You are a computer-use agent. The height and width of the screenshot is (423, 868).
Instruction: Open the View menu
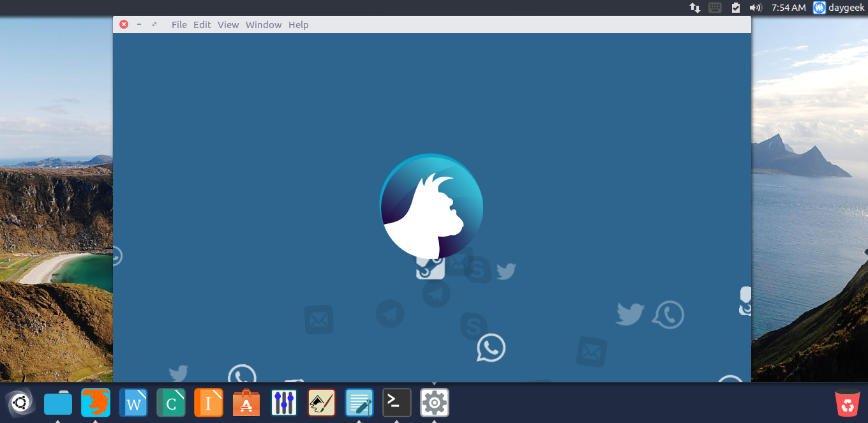[x=228, y=25]
